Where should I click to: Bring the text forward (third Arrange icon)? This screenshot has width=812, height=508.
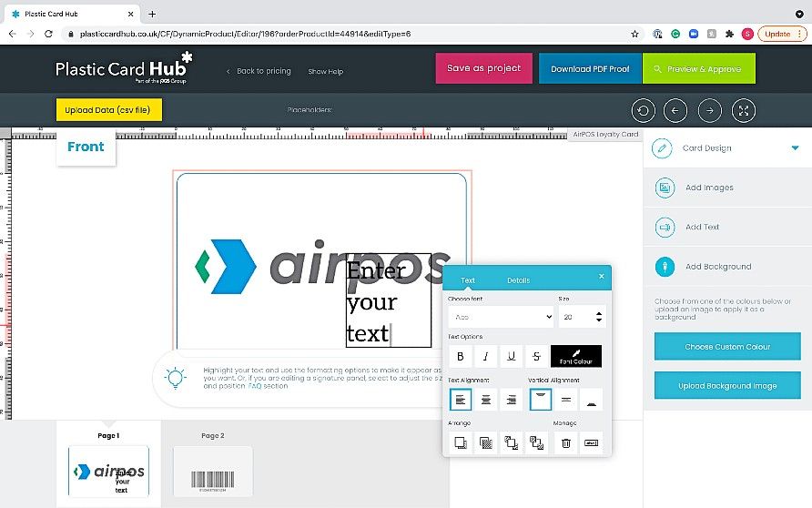[x=511, y=443]
